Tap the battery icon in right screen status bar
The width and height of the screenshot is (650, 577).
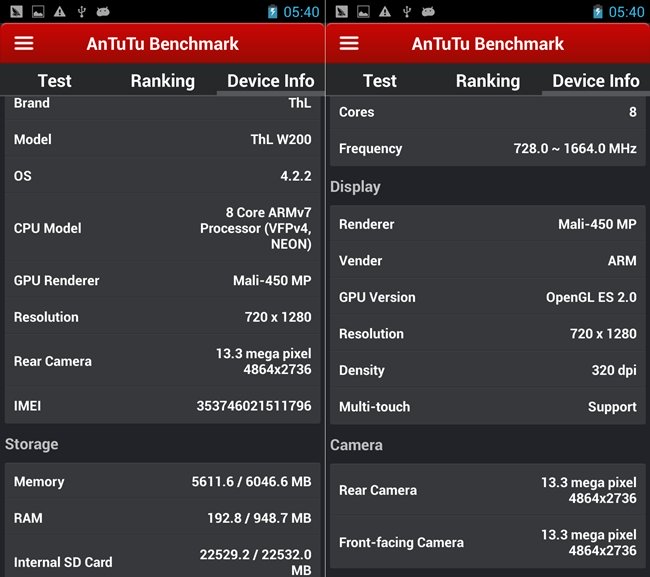pyautogui.click(x=598, y=12)
